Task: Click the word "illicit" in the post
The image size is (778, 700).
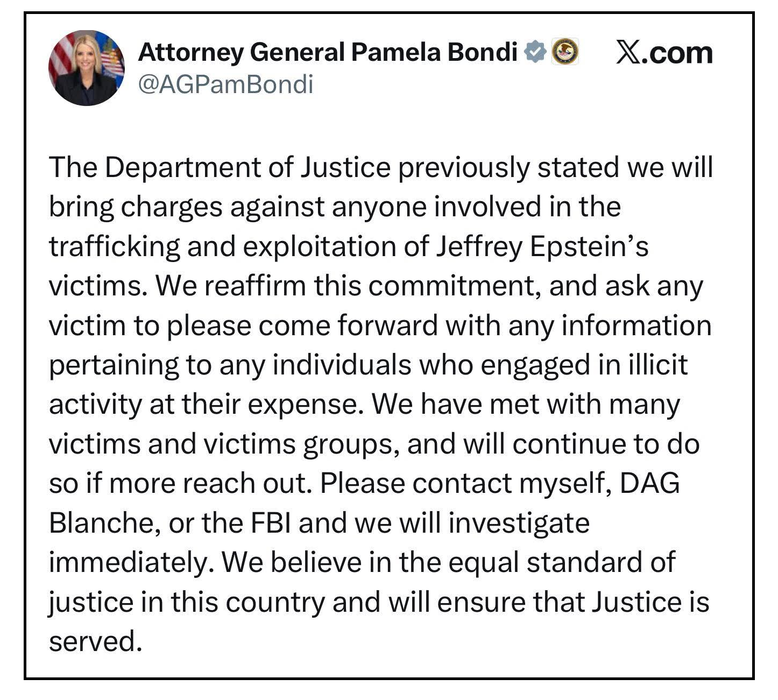Action: (658, 365)
